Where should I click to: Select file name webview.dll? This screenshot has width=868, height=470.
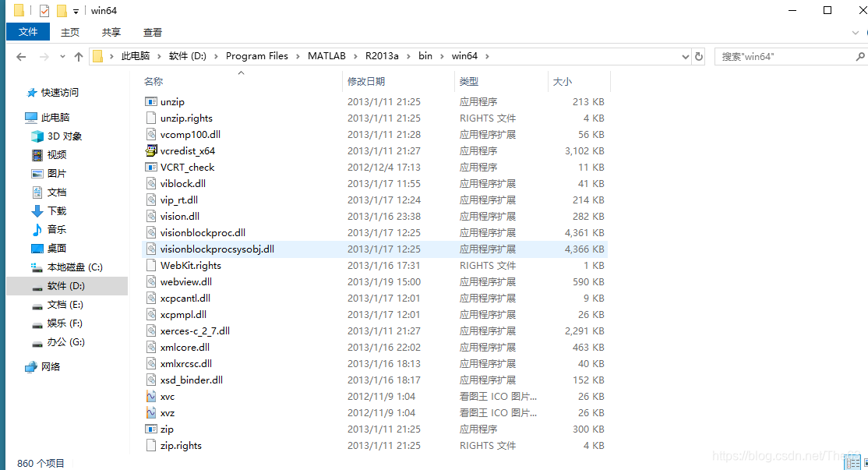186,282
